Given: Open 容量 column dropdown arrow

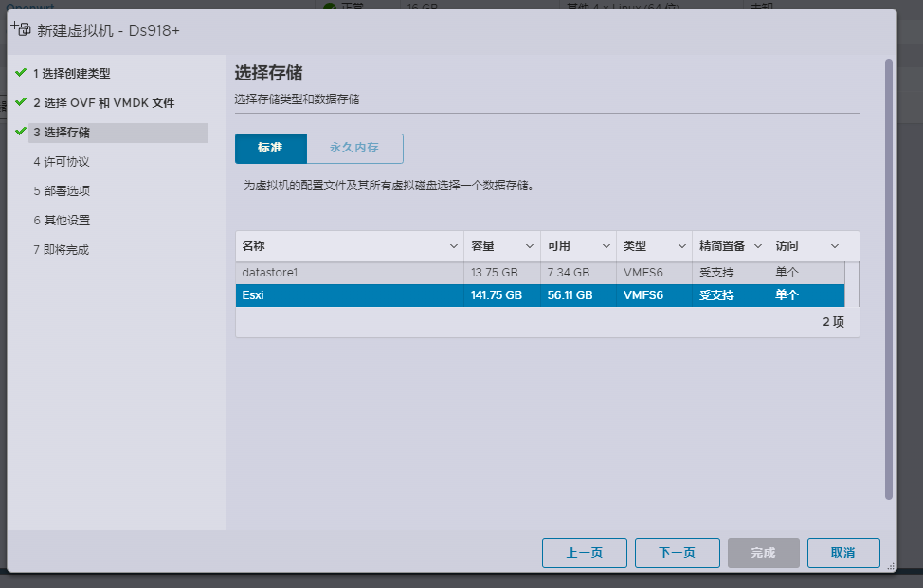Looking at the screenshot, I should click(x=529, y=246).
